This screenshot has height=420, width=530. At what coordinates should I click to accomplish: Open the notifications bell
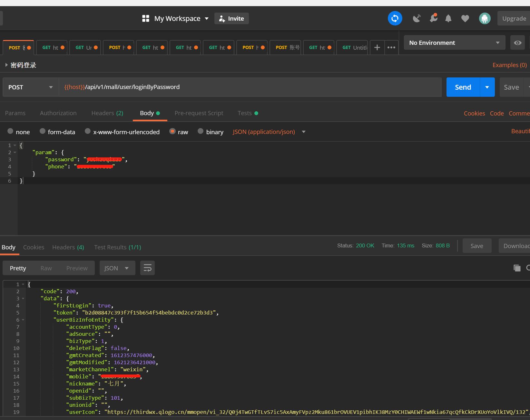coord(448,18)
